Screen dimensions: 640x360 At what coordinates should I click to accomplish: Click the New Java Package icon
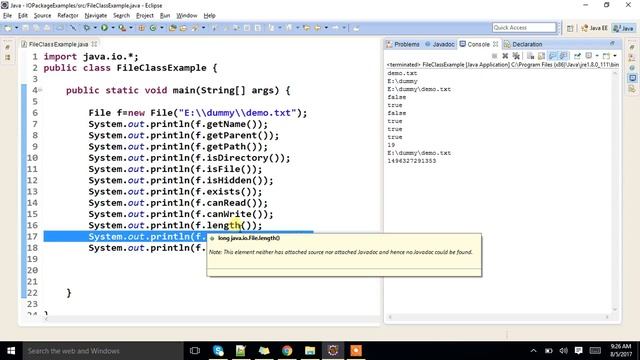(141, 28)
